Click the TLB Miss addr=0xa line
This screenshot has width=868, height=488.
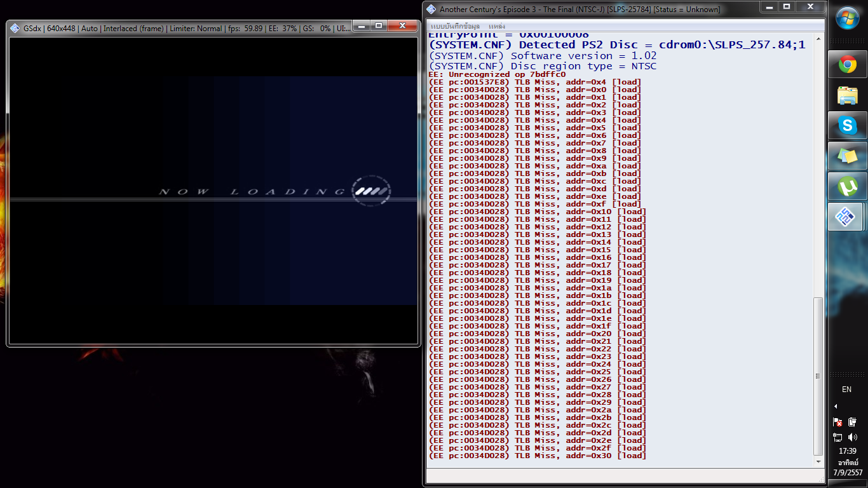coord(535,166)
